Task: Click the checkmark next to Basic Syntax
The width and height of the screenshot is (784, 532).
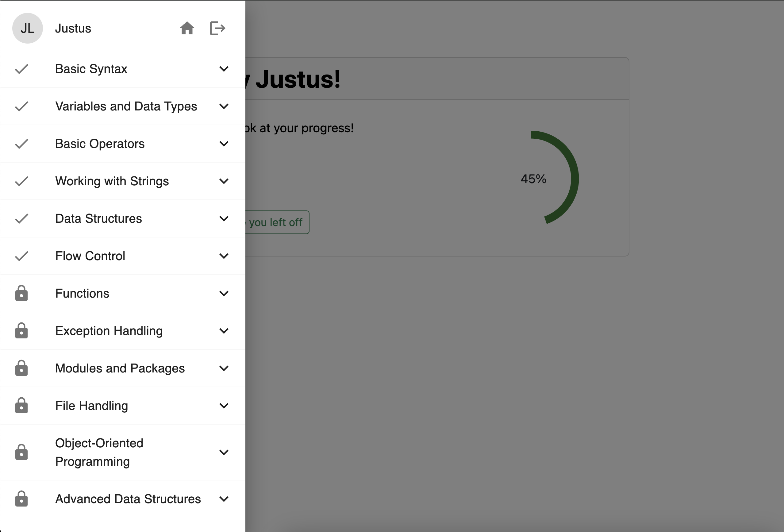Action: click(21, 69)
